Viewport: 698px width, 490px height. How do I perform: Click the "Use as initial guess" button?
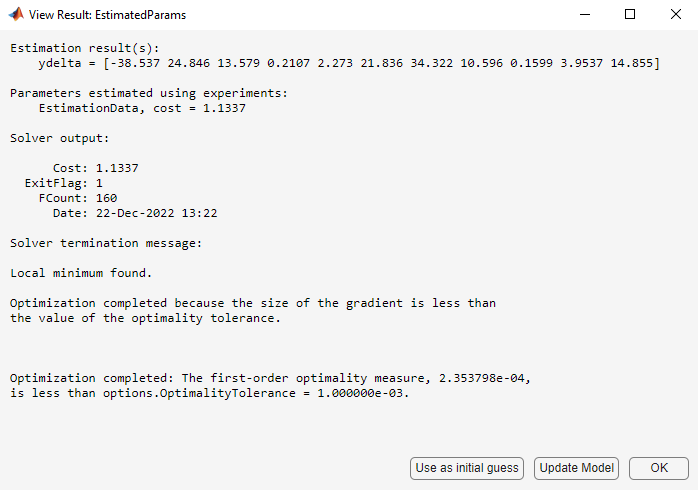467,468
